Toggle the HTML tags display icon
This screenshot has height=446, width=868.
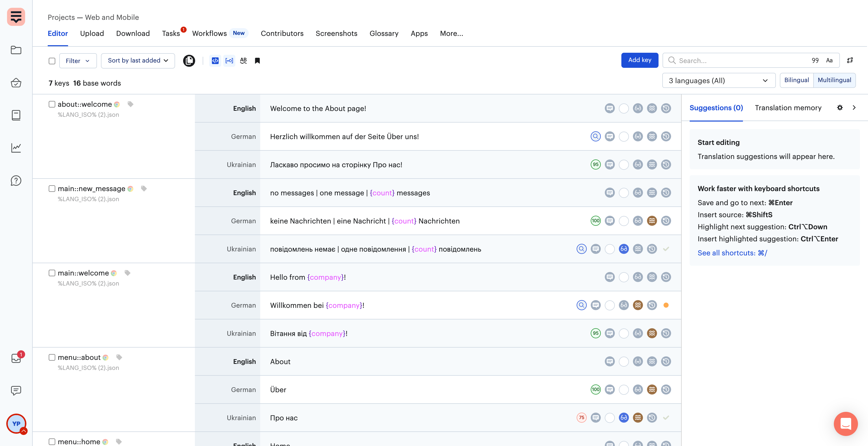click(x=215, y=61)
